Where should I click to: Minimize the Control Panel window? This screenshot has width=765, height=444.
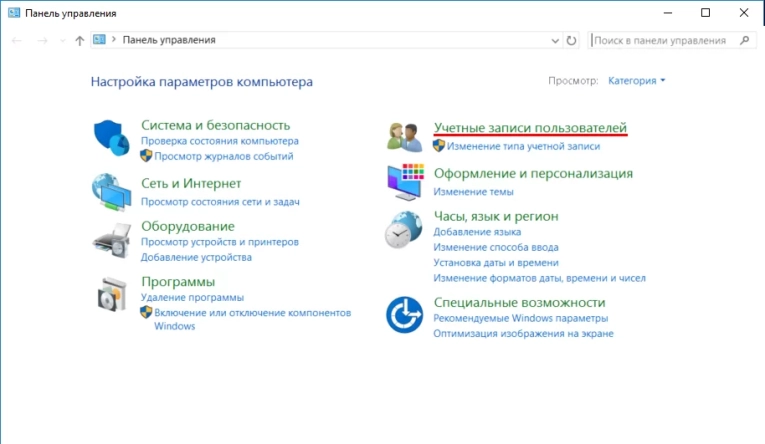point(668,13)
